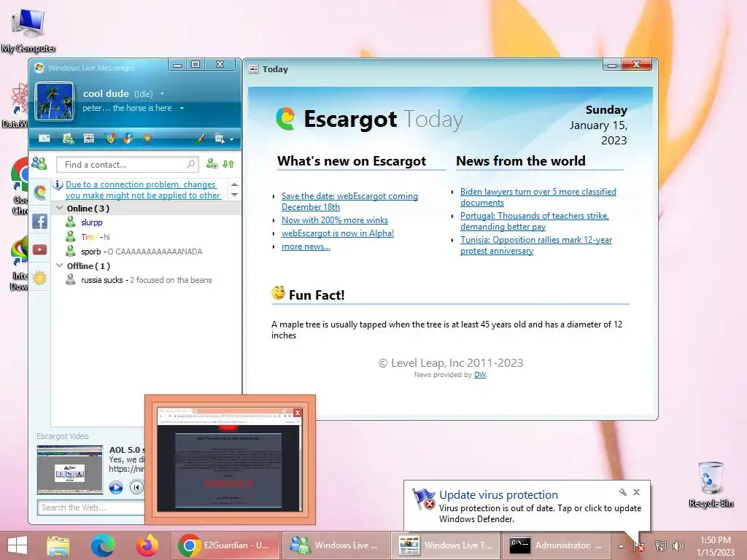Open personal message dropdown arrow
This screenshot has width=747, height=560.
(182, 108)
